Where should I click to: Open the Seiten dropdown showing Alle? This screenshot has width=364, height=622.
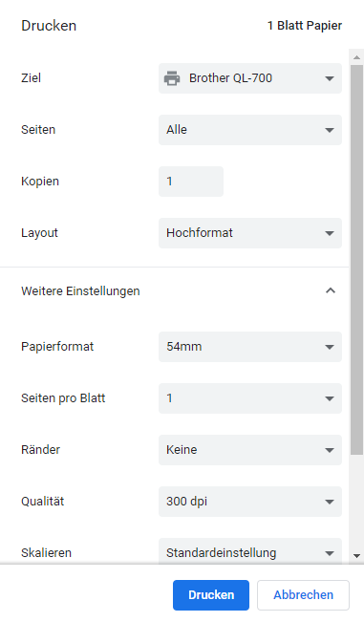pos(250,130)
